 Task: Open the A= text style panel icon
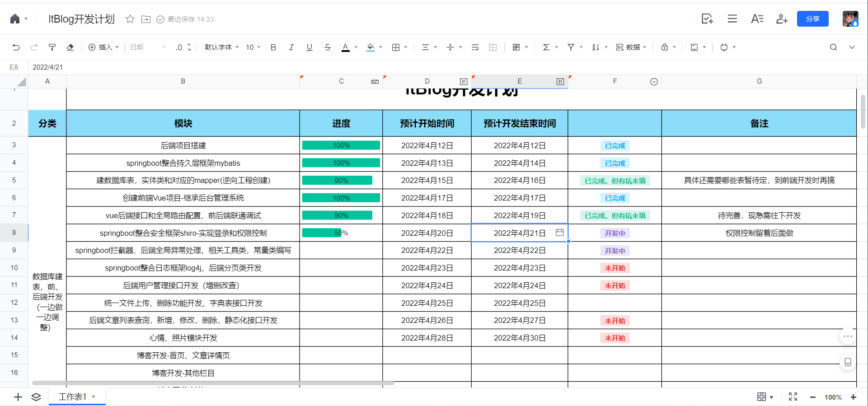pos(757,19)
